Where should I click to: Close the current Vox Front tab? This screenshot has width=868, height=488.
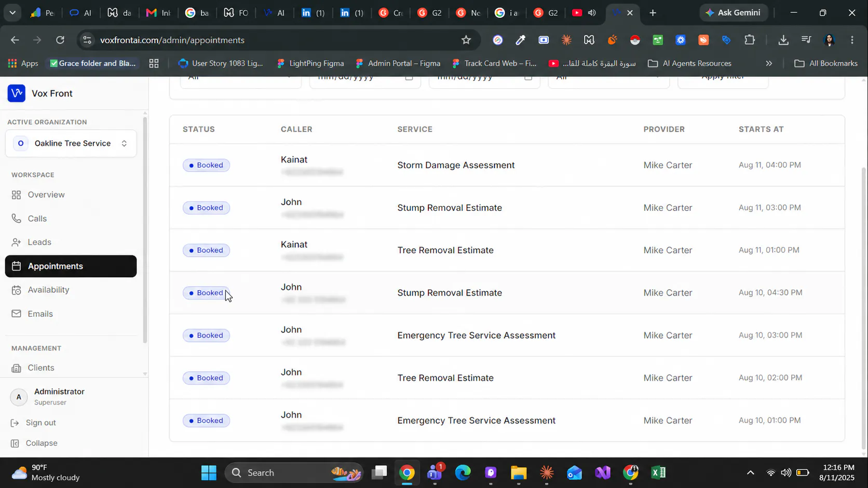pyautogui.click(x=630, y=12)
